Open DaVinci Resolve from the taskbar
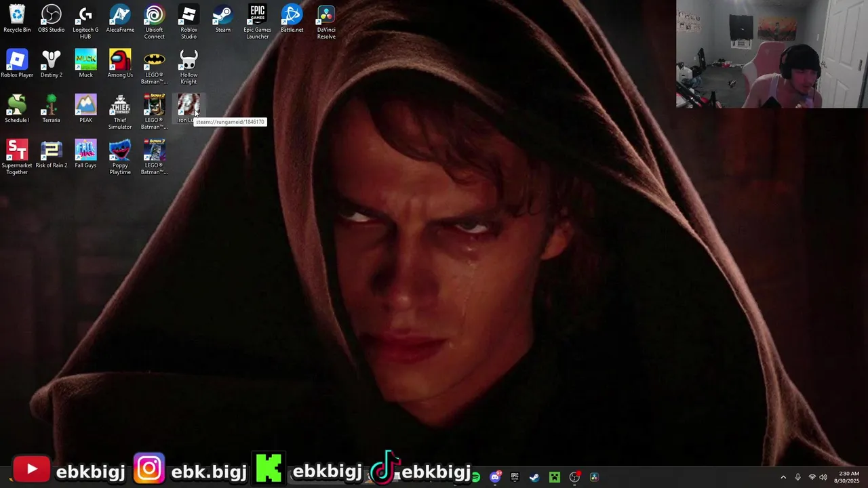The image size is (868, 488). pos(594,477)
